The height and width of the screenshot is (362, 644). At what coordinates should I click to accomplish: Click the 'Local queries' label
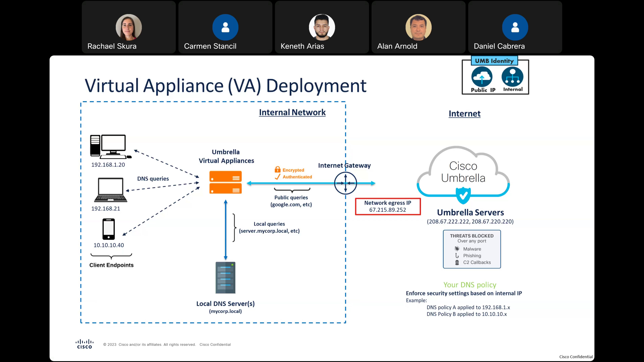[x=269, y=224]
